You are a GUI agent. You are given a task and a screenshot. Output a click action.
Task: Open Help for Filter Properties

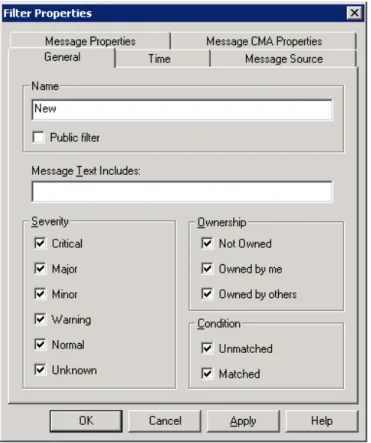(x=322, y=421)
